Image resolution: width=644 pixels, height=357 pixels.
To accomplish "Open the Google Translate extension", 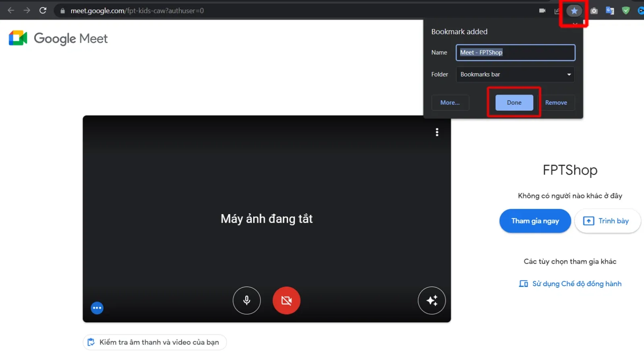I will tap(610, 11).
